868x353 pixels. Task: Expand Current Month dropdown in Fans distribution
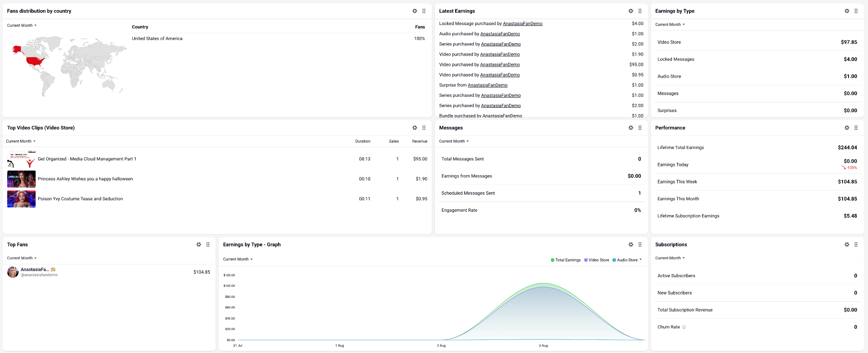pyautogui.click(x=22, y=25)
